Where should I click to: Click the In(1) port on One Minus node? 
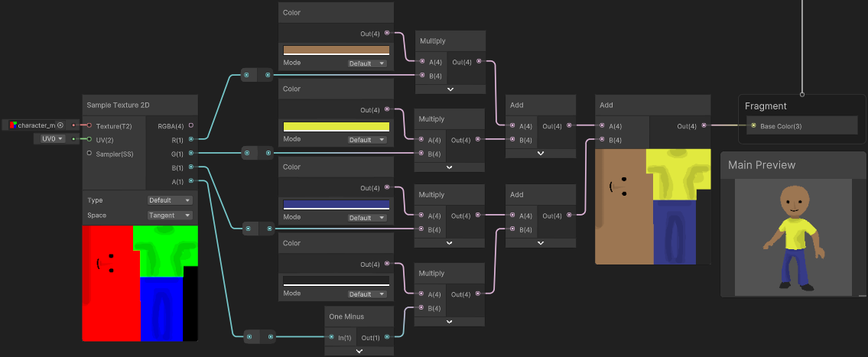point(332,336)
